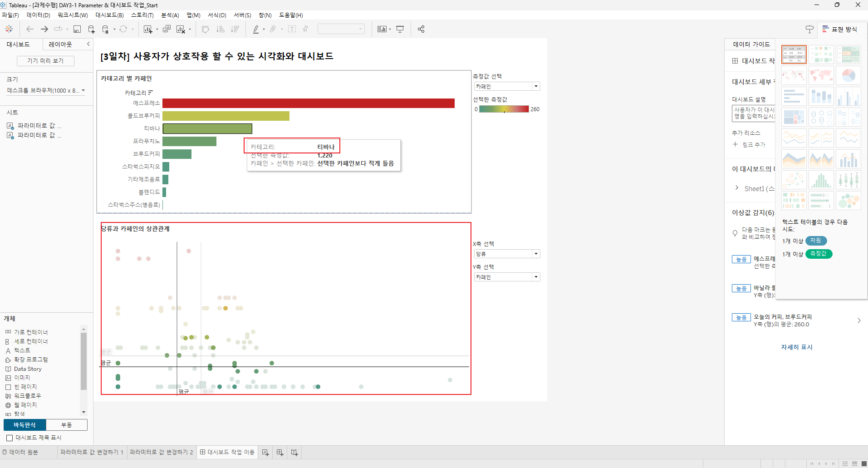Open Show/Hide Cards toolbar icon
This screenshot has width=868, height=468.
pos(382,29)
